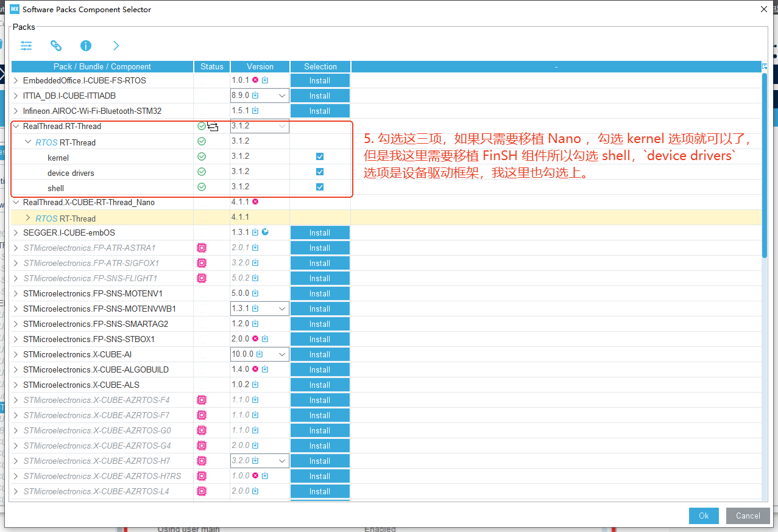Open the ITTIADB 8.9.0 version dropdown

pyautogui.click(x=282, y=96)
